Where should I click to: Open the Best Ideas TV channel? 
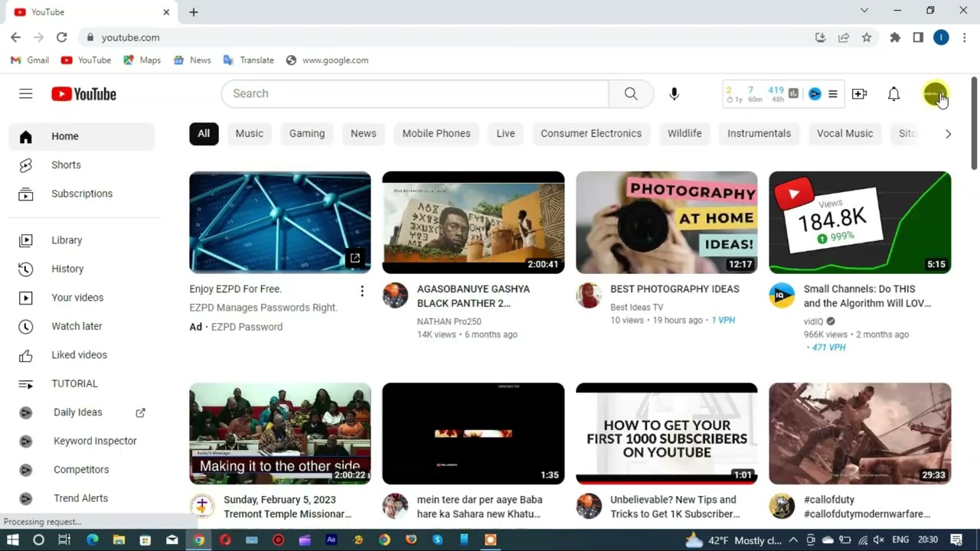tap(636, 307)
